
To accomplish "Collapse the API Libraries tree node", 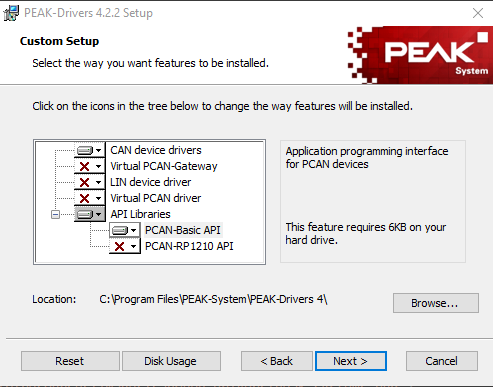I will [x=56, y=214].
